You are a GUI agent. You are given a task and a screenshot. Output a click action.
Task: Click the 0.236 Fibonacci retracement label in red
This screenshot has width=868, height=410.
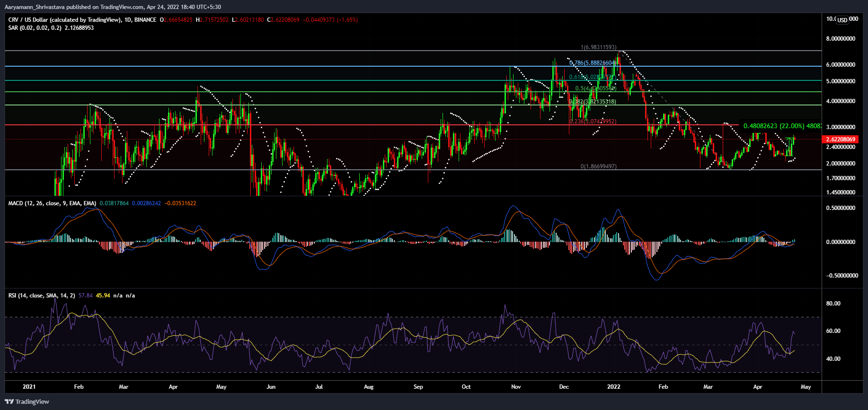[x=593, y=122]
